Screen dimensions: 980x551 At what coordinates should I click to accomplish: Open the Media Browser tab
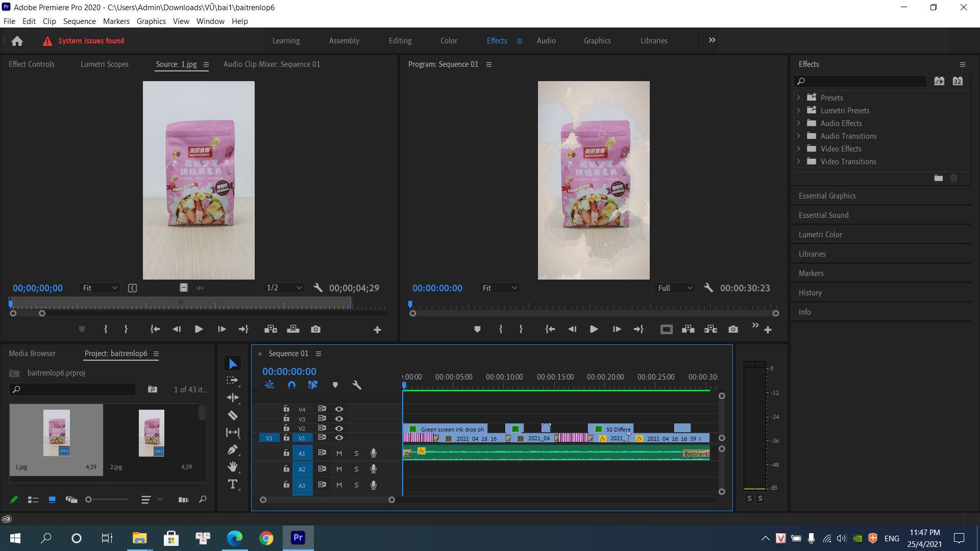pyautogui.click(x=32, y=354)
